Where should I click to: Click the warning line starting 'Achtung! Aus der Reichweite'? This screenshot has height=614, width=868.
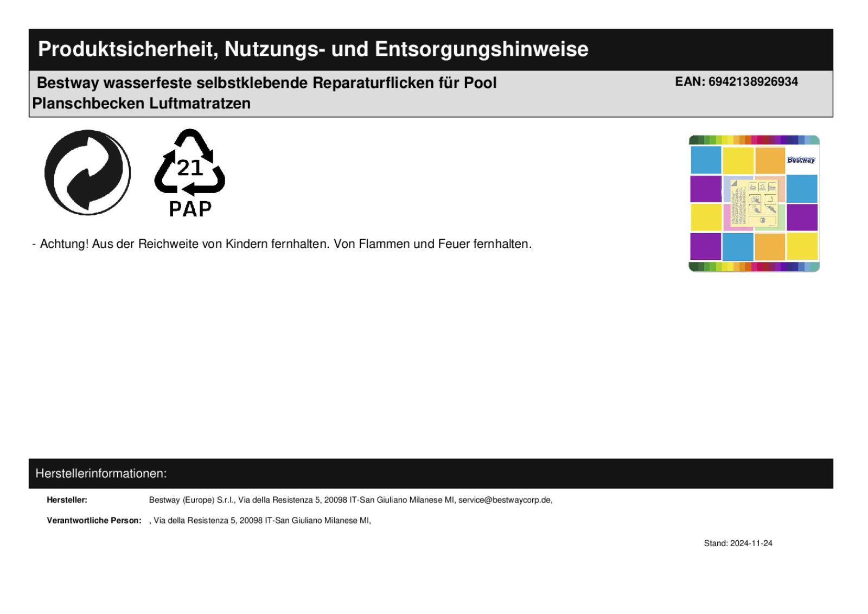coord(282,244)
